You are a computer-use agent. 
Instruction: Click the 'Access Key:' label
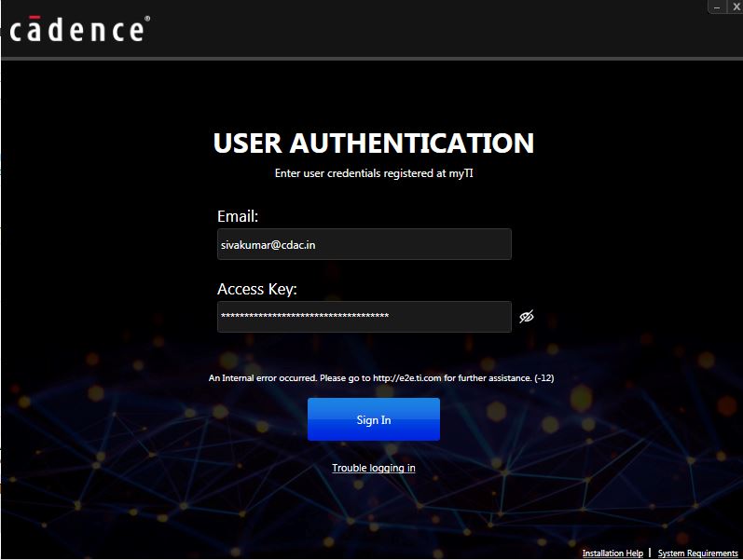pos(256,289)
